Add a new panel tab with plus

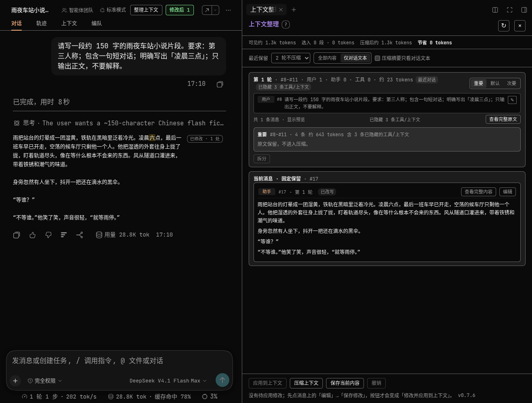[x=294, y=10]
